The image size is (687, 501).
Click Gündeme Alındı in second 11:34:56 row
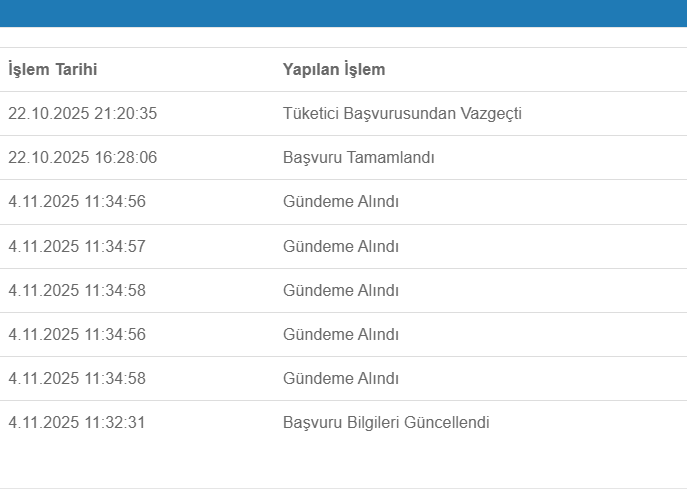point(341,334)
